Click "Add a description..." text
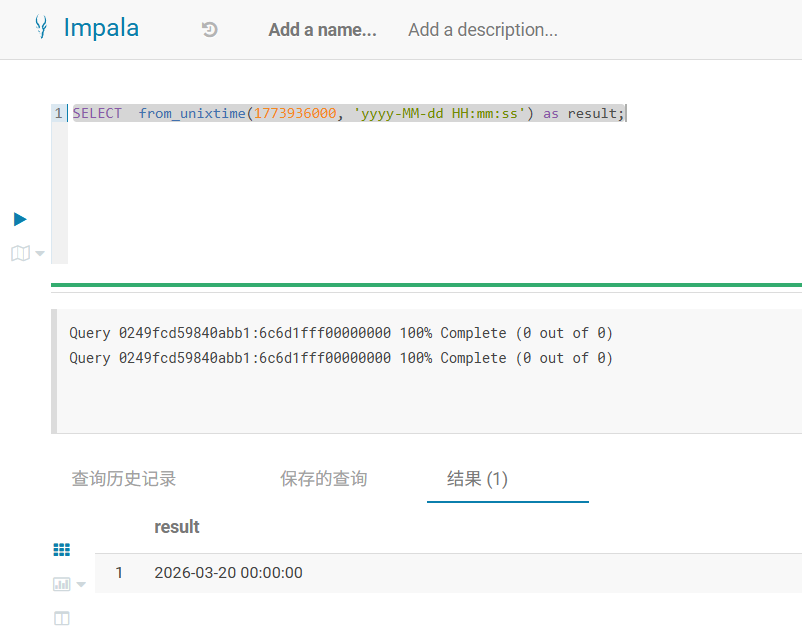 482,30
